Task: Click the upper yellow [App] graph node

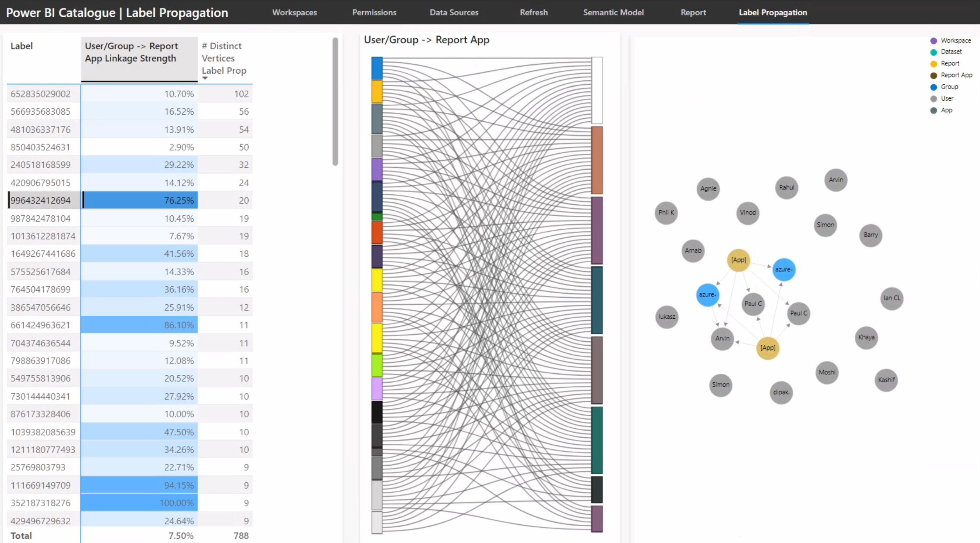Action: [x=738, y=260]
